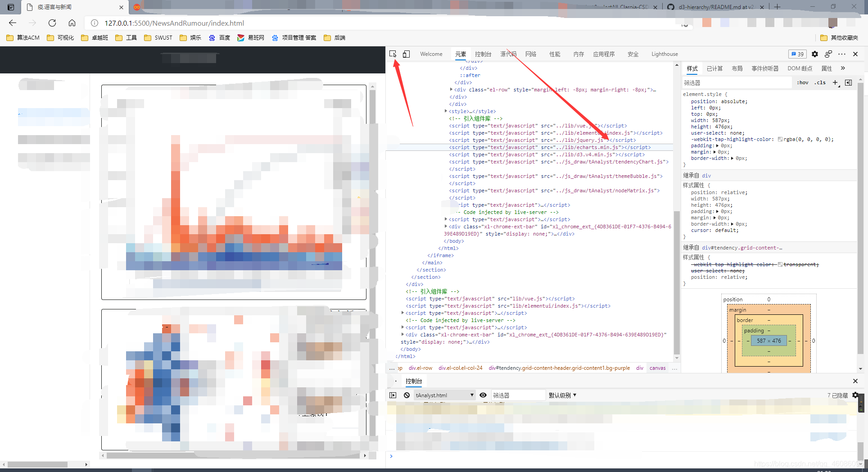Switch to the 控制台 tab in top bar

pyautogui.click(x=483, y=54)
